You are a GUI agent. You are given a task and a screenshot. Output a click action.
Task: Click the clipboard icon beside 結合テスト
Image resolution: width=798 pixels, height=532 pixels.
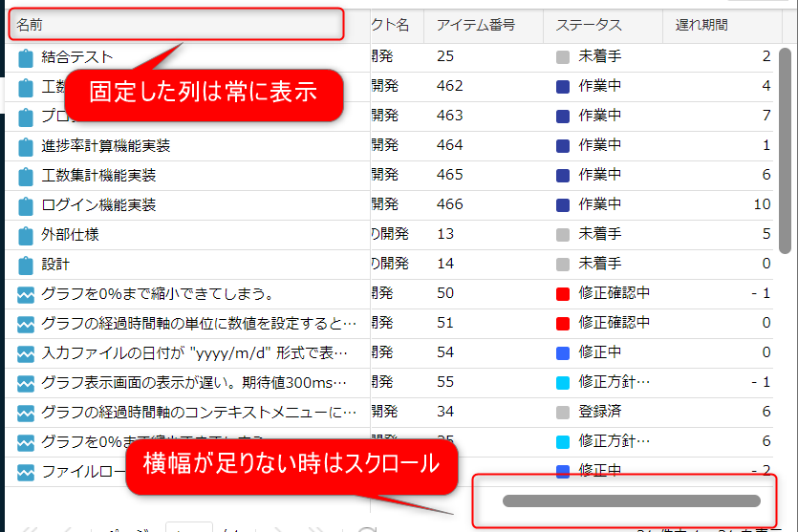(26, 57)
